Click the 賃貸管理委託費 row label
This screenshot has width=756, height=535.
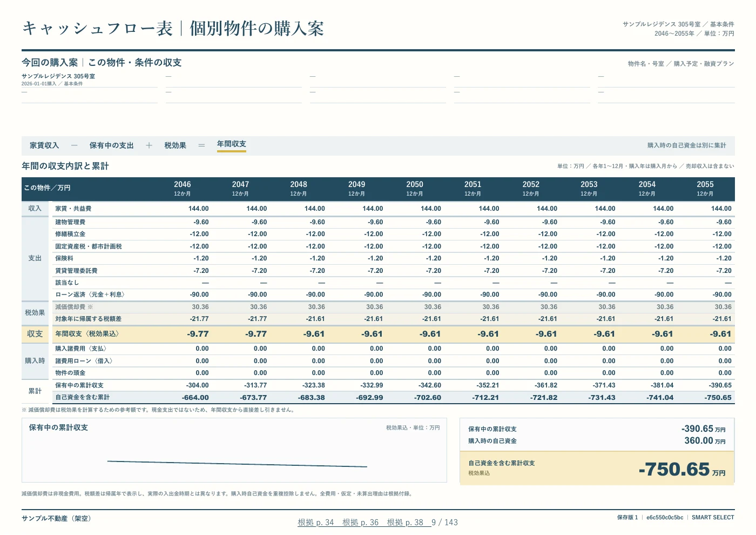[76, 271]
